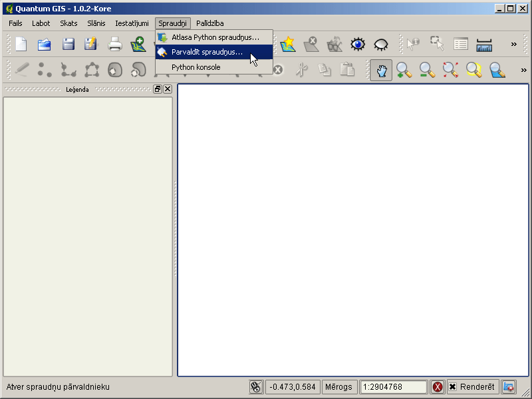This screenshot has width=532, height=399.
Task: Select the Measure line ruler tool
Action: pos(484,45)
